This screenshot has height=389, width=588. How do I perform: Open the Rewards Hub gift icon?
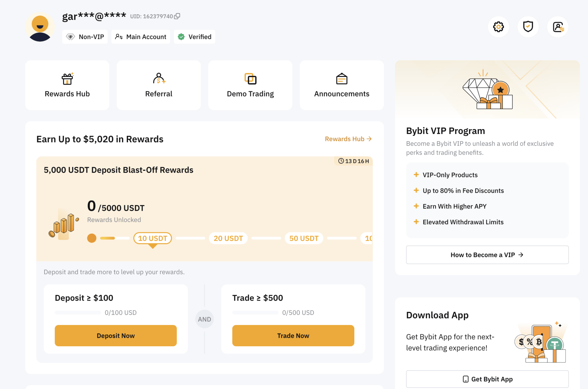tap(67, 79)
